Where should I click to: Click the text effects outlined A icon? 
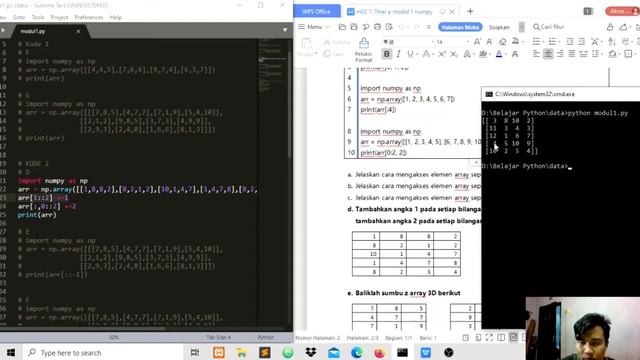point(467,54)
